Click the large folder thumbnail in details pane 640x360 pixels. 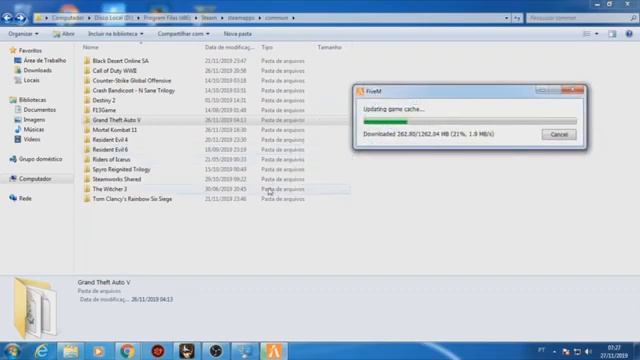coord(35,308)
